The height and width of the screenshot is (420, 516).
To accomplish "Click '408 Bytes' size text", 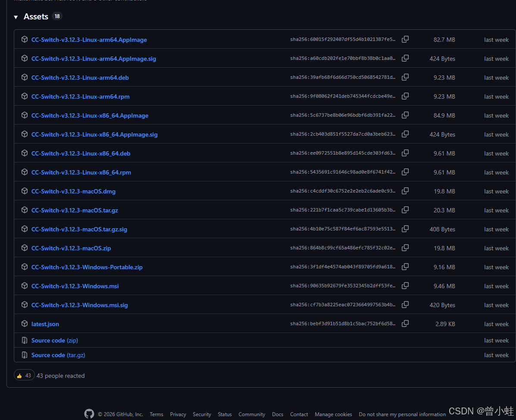I will point(442,229).
